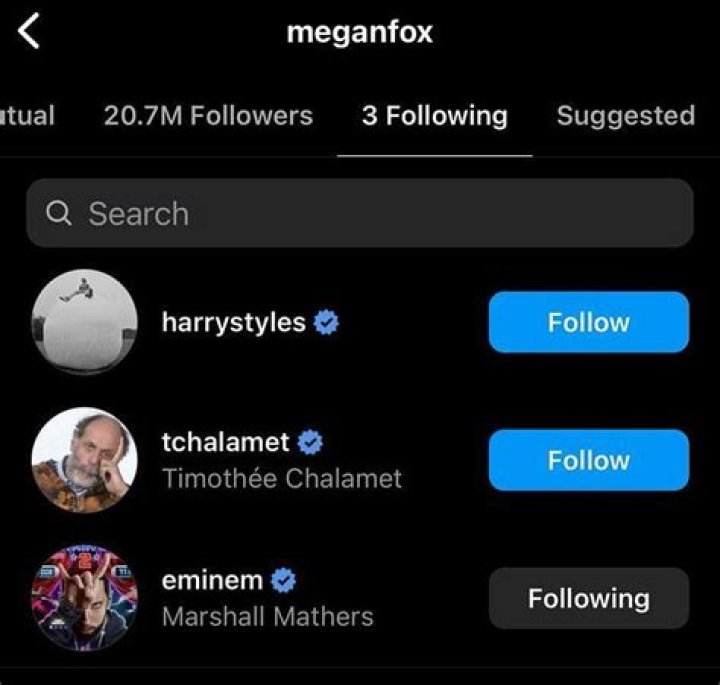This screenshot has height=685, width=720.
Task: Open harrystyles profile picture
Action: pos(84,322)
